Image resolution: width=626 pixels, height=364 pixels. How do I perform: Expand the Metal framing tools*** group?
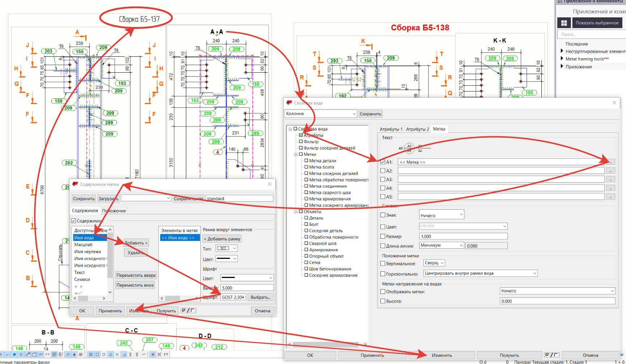(562, 59)
